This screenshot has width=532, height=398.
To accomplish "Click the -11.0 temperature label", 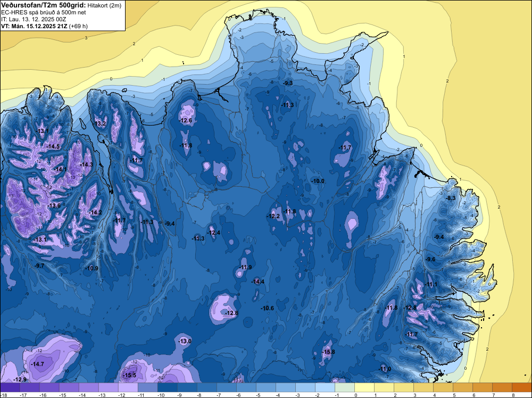I will click(x=385, y=369).
